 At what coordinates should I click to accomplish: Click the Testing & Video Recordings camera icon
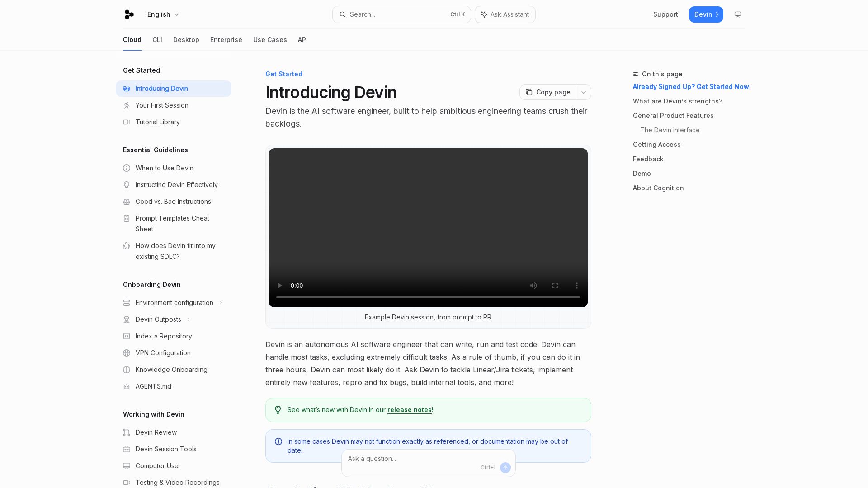pyautogui.click(x=127, y=483)
